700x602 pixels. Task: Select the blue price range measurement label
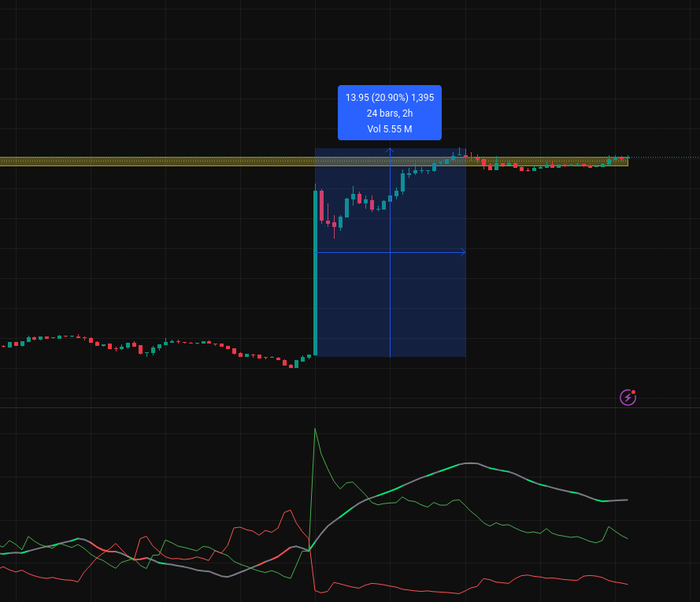pyautogui.click(x=390, y=113)
